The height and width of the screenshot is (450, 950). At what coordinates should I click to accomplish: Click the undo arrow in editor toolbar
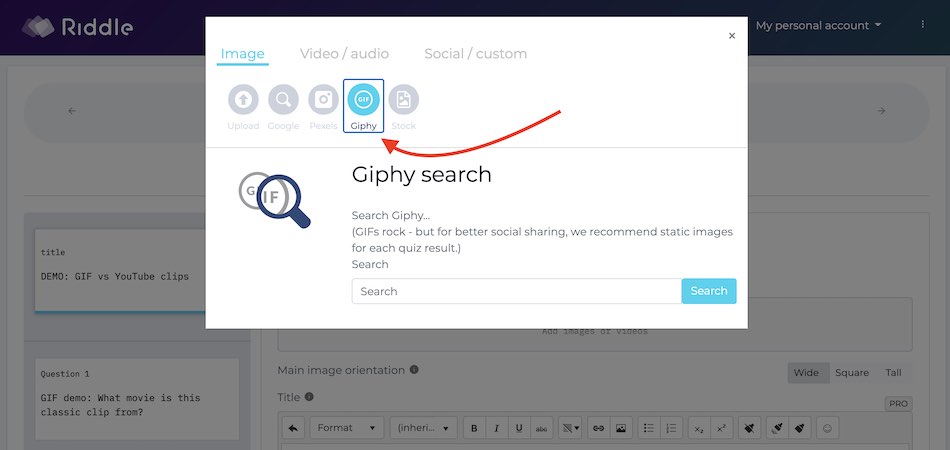tap(293, 428)
